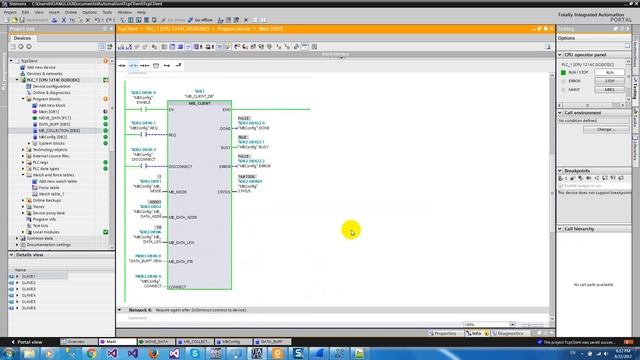Expand SLAVE2 in Details view
Viewport: 640px width, 360px height.
pos(17,282)
